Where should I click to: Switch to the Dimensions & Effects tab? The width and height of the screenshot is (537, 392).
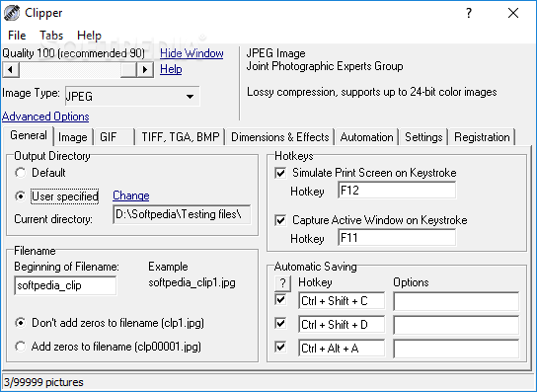click(279, 137)
